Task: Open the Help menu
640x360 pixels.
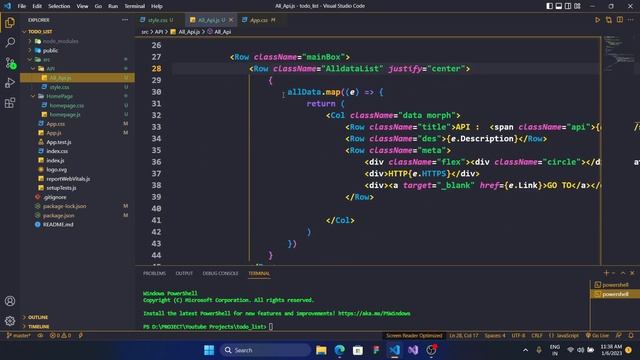Action: [x=157, y=6]
